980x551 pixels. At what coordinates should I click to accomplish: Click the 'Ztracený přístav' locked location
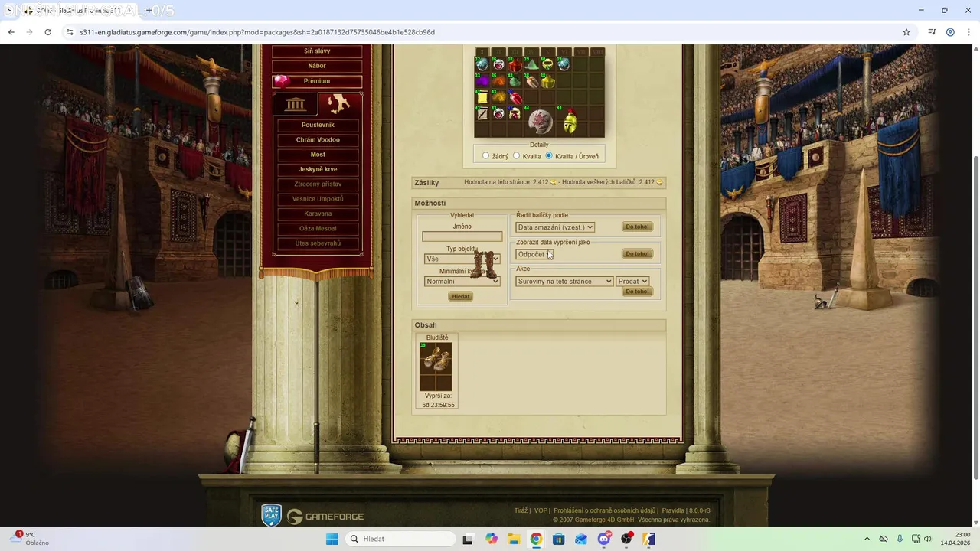(x=318, y=184)
